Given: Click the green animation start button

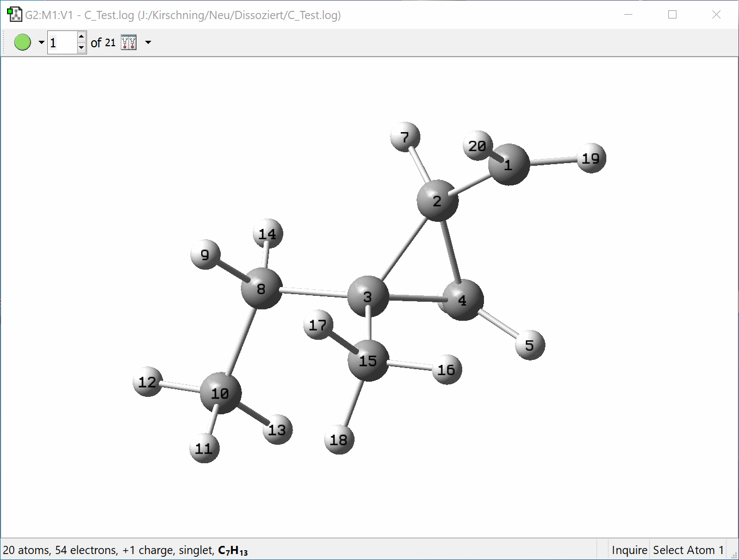Looking at the screenshot, I should click(x=22, y=42).
